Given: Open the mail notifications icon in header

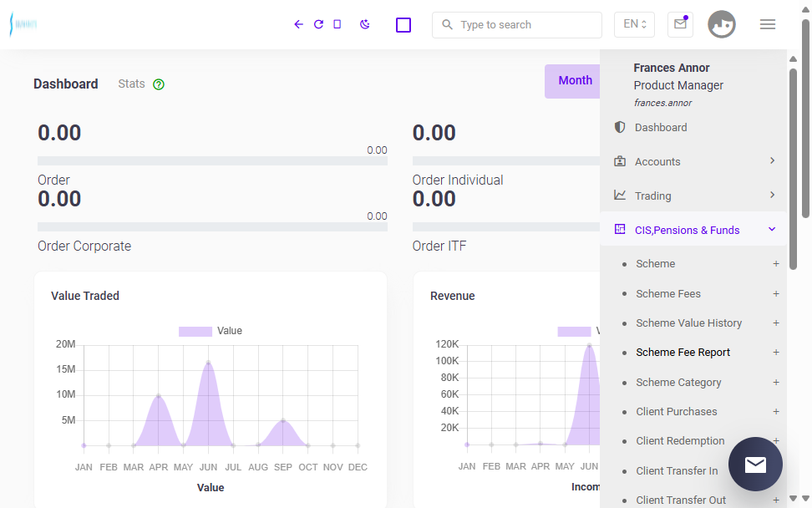Looking at the screenshot, I should pos(681,24).
